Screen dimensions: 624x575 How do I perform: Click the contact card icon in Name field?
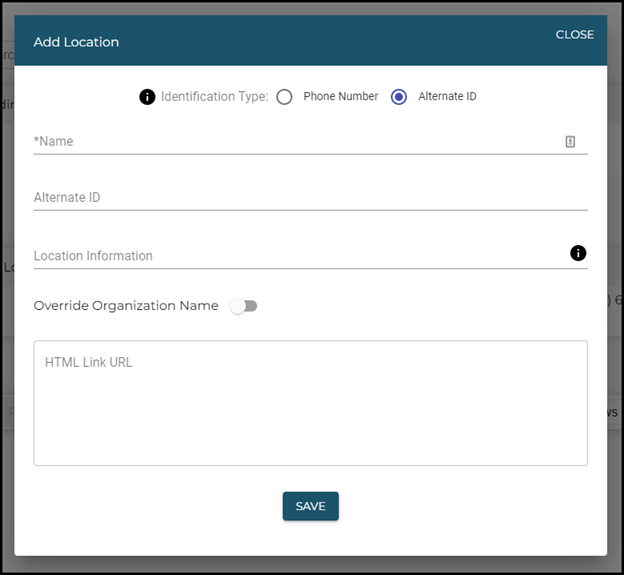(570, 142)
